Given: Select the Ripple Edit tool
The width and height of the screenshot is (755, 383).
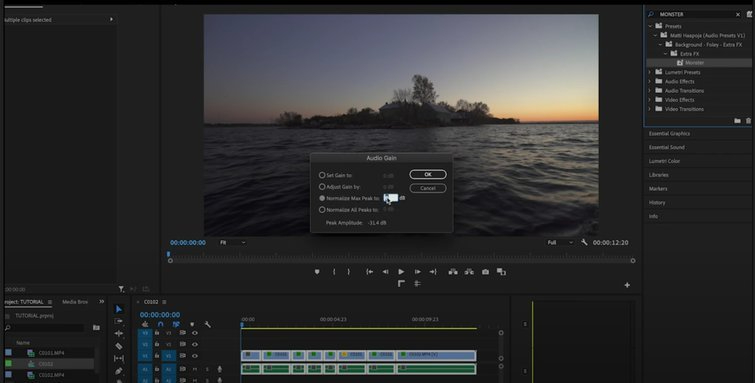Looking at the screenshot, I should click(x=119, y=333).
